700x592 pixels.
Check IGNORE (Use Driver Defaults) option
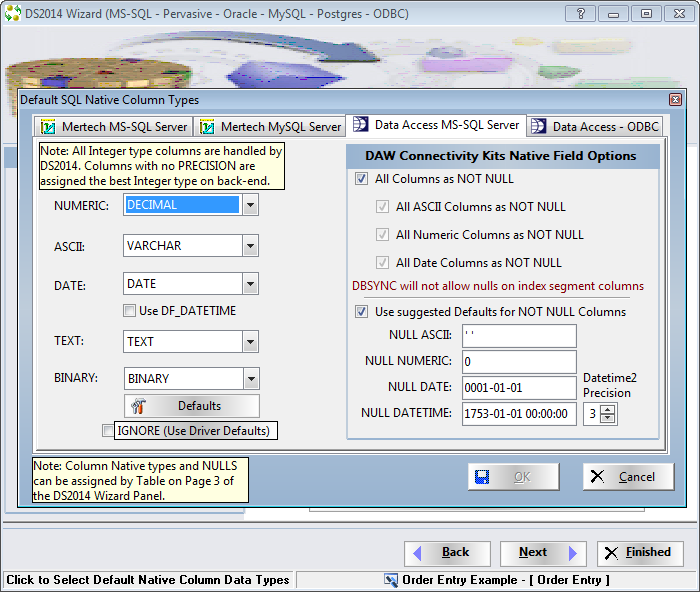pyautogui.click(x=108, y=431)
